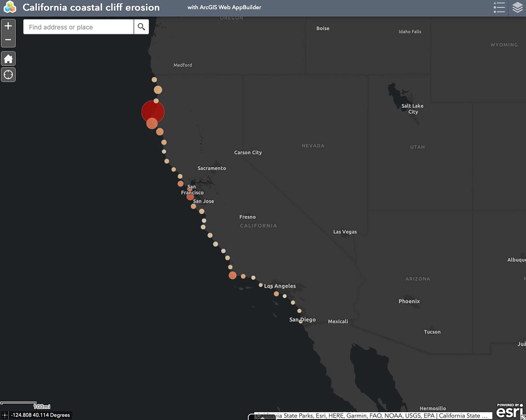Image resolution: width=526 pixels, height=420 pixels.
Task: Click the ArcGIS home/extent button
Action: 9,58
